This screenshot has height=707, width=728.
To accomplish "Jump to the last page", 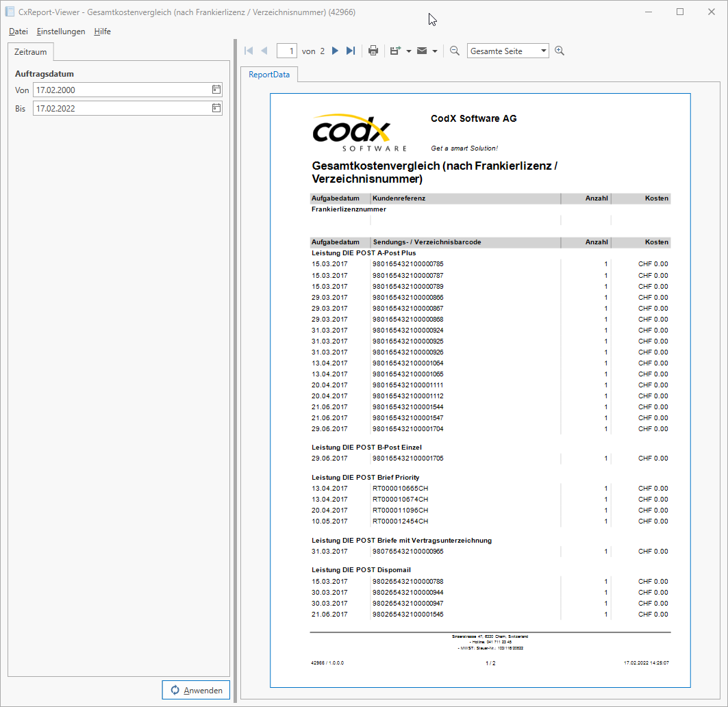I will [350, 50].
